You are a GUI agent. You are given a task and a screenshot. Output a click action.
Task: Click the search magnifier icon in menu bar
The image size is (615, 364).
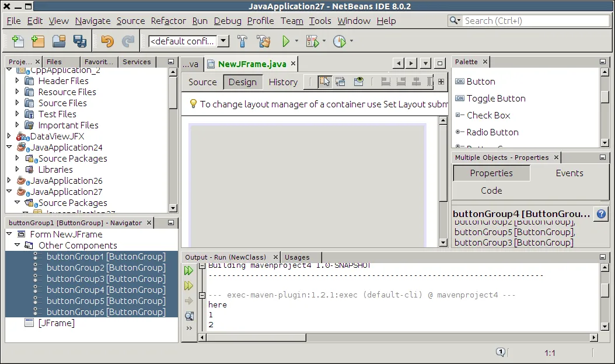tap(455, 20)
